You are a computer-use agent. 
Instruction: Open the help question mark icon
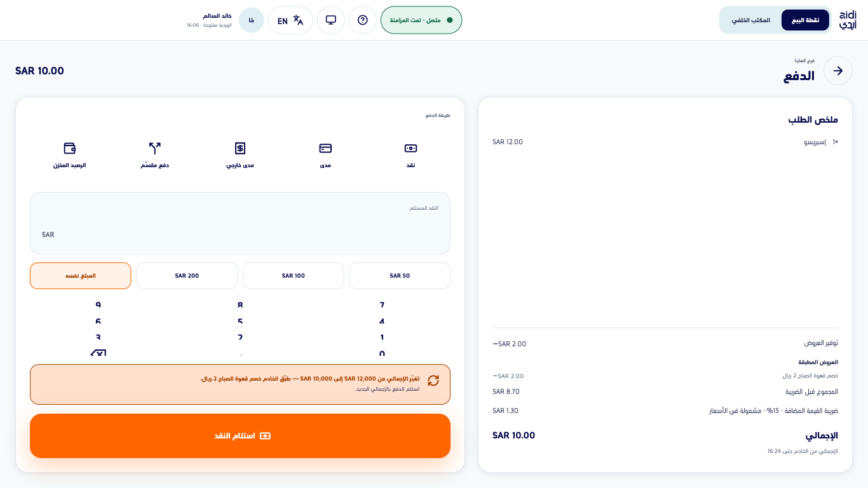point(363,20)
